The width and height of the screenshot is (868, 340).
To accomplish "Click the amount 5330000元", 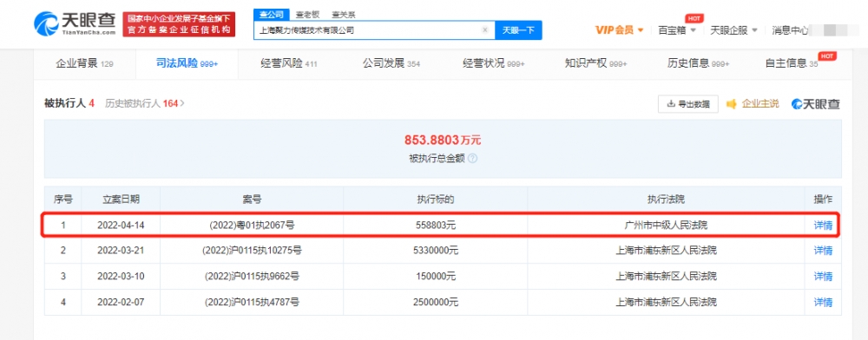I will point(435,251).
